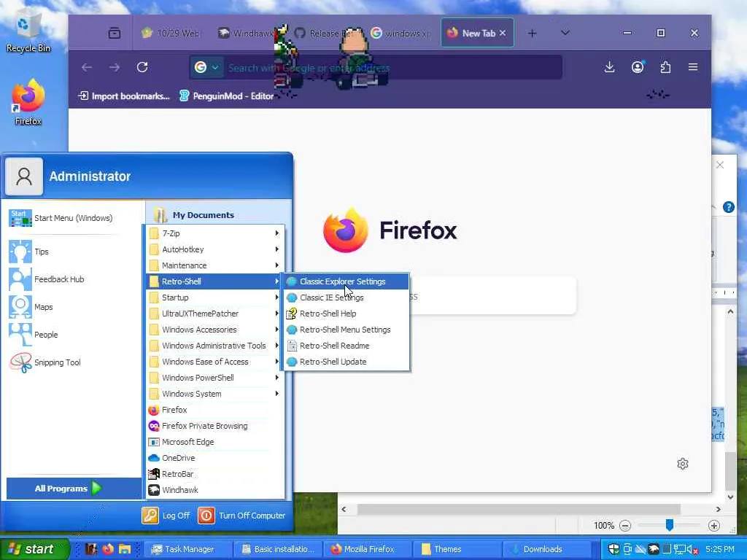The width and height of the screenshot is (747, 560).
Task: Expand the AutoHotkey program folder
Action: point(214,249)
